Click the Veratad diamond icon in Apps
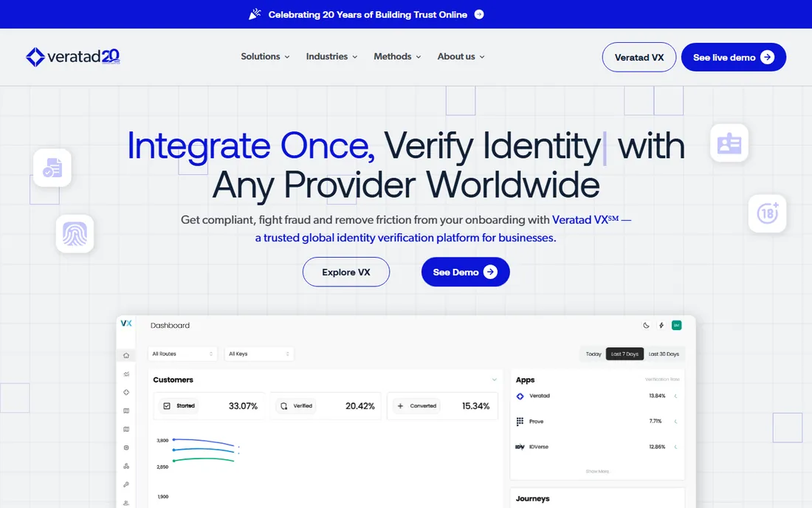This screenshot has width=812, height=508. [x=520, y=397]
